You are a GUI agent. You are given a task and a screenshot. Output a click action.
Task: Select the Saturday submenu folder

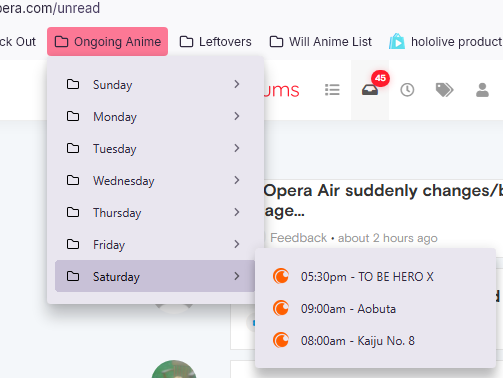coord(155,276)
